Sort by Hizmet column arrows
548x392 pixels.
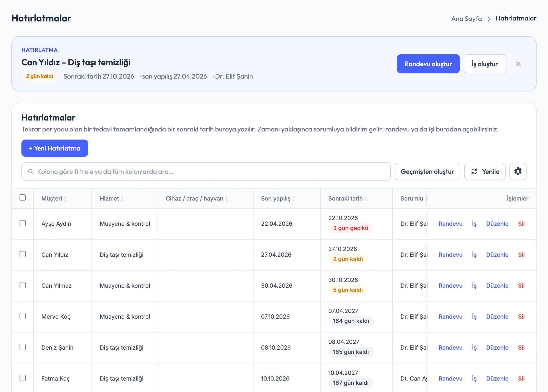pyautogui.click(x=122, y=198)
